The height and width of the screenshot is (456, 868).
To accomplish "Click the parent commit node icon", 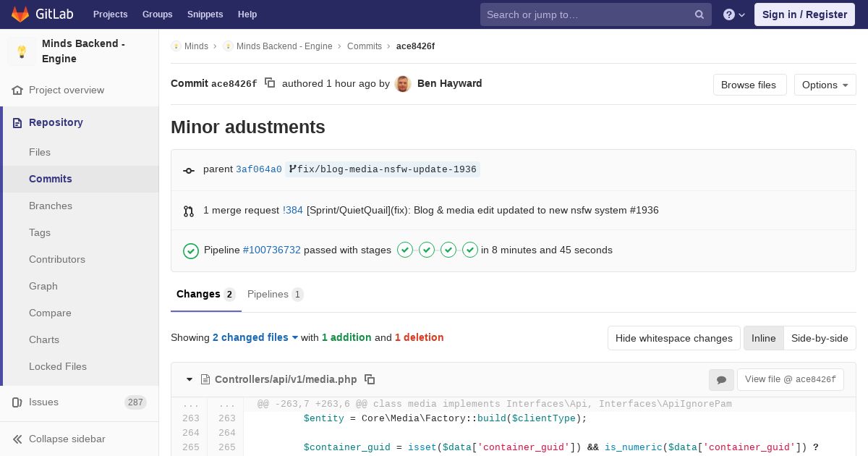I will [189, 170].
